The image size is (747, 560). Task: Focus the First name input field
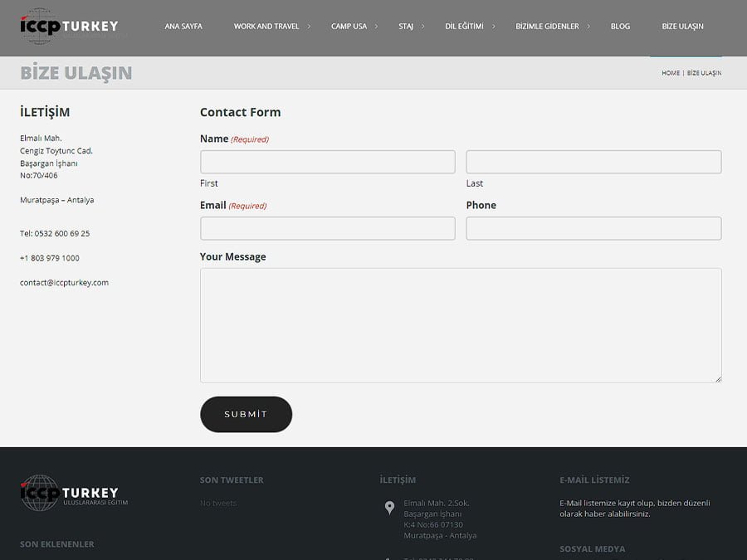point(327,162)
